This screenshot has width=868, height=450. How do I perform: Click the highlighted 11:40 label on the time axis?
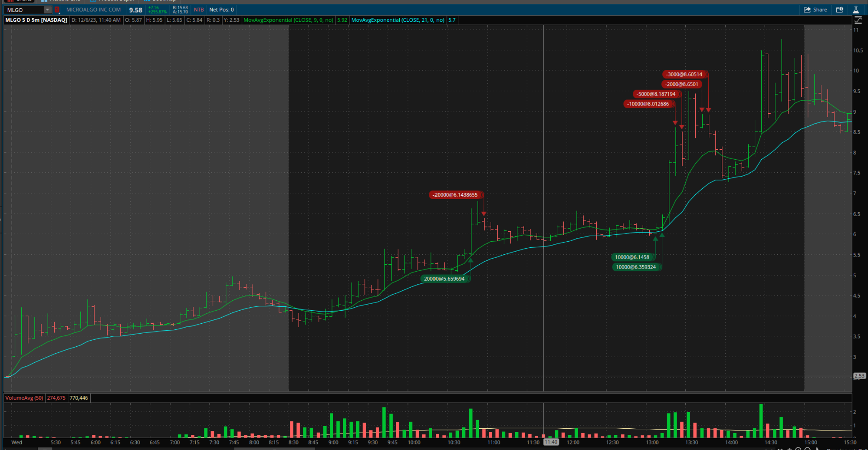pos(551,442)
